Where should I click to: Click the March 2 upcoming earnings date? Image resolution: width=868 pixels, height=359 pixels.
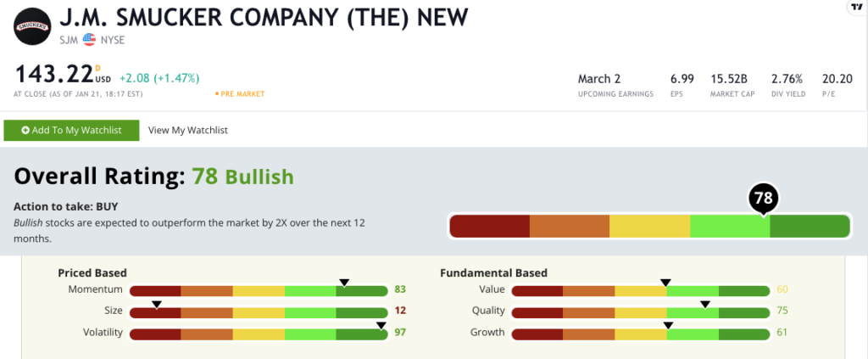click(601, 79)
